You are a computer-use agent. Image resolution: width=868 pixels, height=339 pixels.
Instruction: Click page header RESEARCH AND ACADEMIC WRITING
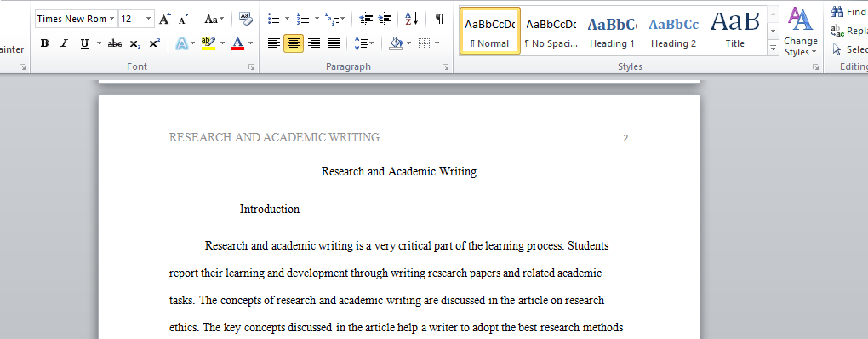[x=275, y=137]
